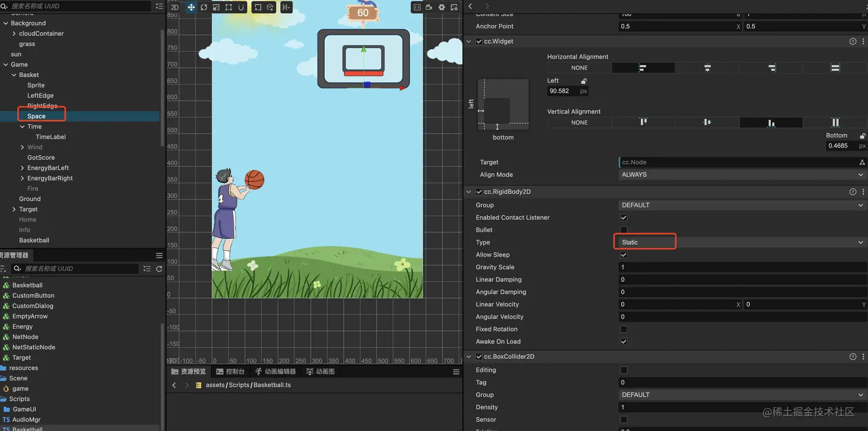
Task: Enable the Bullet checkbox
Action: coord(623,230)
